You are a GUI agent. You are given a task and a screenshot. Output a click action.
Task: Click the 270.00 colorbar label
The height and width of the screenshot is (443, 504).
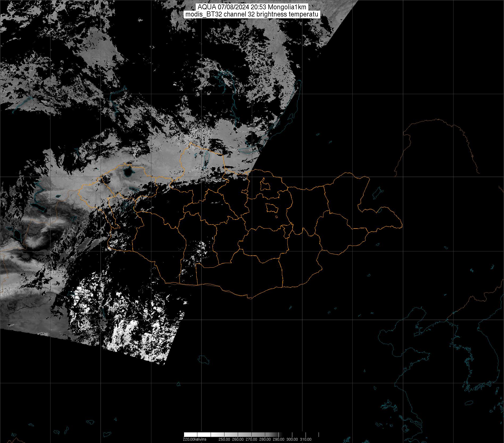point(251,439)
